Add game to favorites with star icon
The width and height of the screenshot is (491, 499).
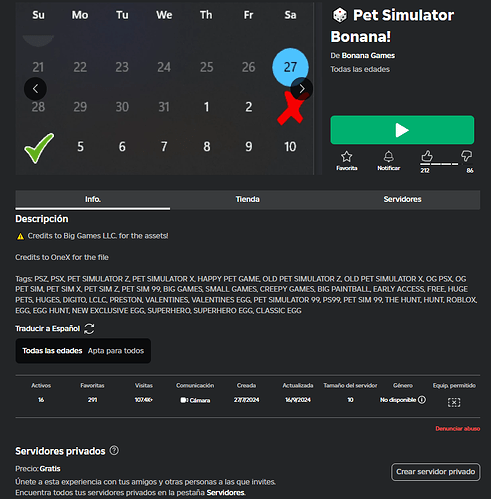pyautogui.click(x=346, y=156)
